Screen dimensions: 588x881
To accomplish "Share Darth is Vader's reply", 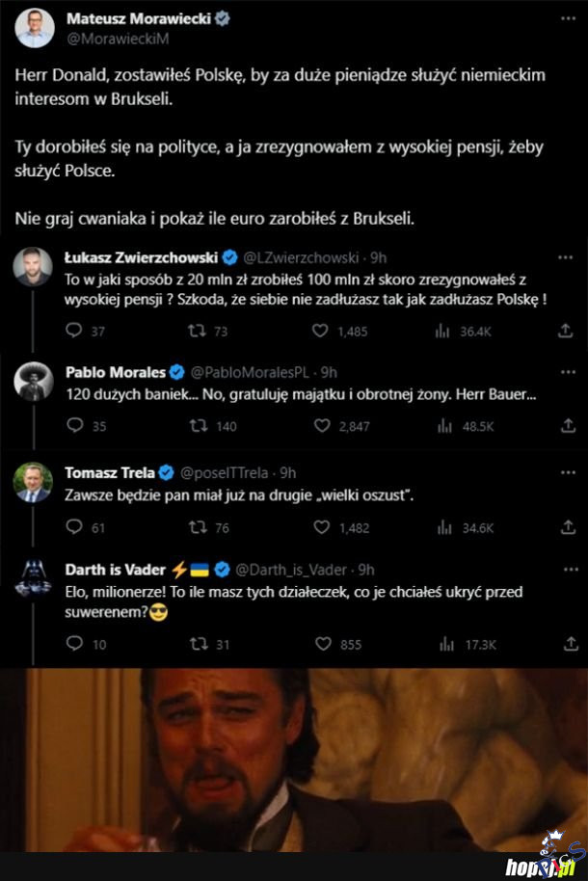I will tap(566, 644).
